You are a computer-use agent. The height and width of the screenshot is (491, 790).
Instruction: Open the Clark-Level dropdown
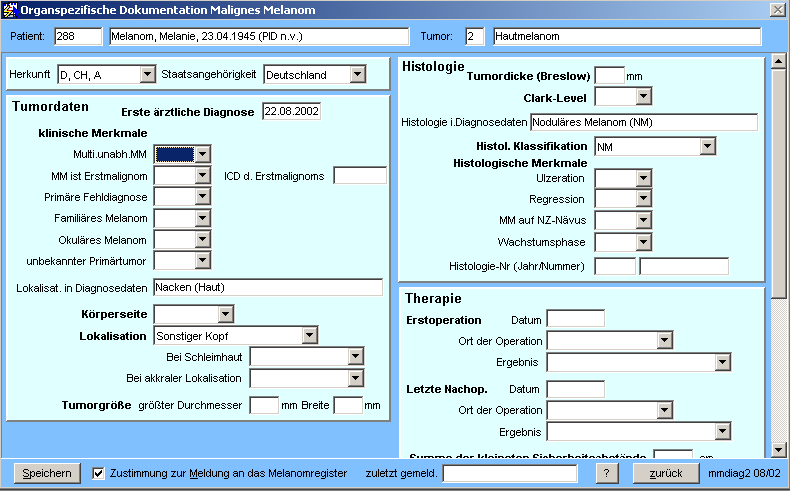click(x=643, y=97)
